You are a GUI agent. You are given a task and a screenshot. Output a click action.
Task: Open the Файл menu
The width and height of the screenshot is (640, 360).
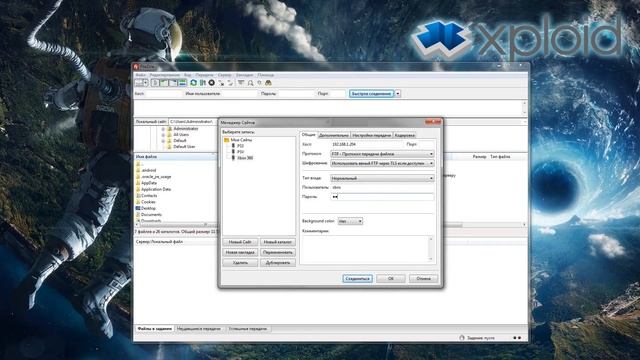point(140,75)
